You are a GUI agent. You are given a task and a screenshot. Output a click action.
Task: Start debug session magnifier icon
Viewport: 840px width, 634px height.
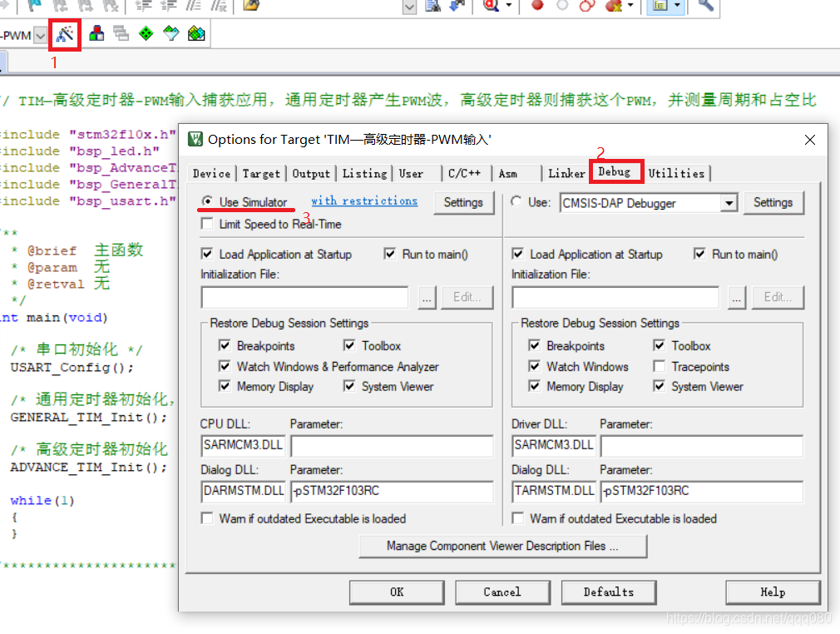point(492,5)
